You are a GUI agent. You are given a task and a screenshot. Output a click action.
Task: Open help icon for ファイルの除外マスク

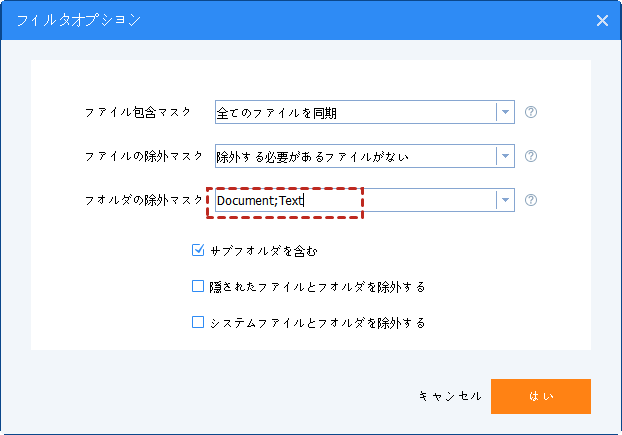pyautogui.click(x=531, y=156)
